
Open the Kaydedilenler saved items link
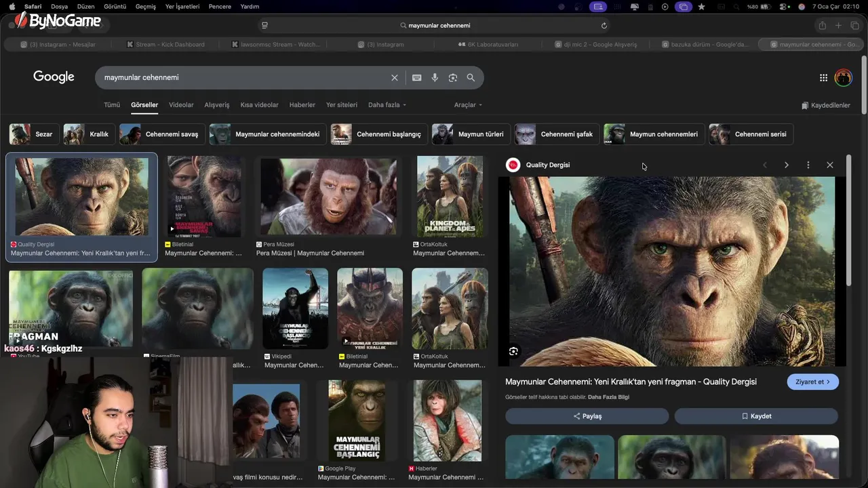tap(825, 106)
